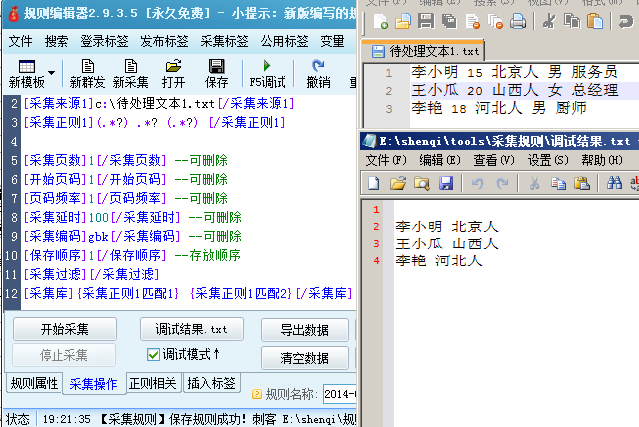Open the 采集标签 menu
This screenshot has width=639, height=427.
tap(224, 41)
